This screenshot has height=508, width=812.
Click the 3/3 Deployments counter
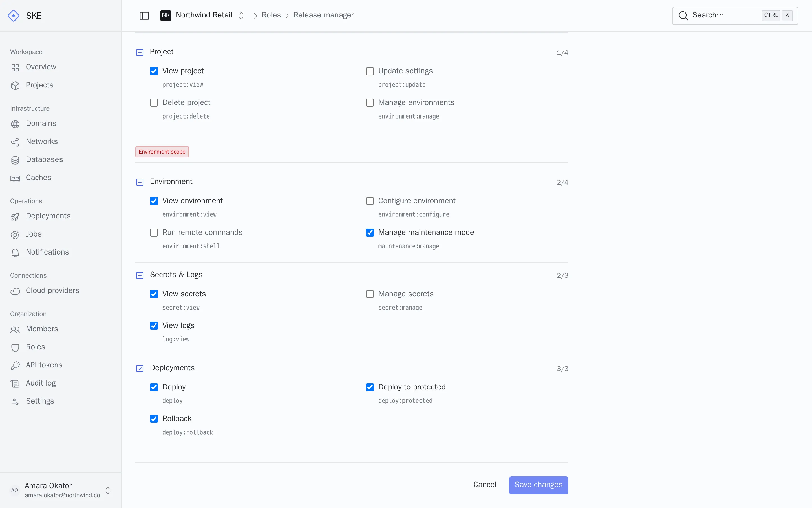coord(562,369)
